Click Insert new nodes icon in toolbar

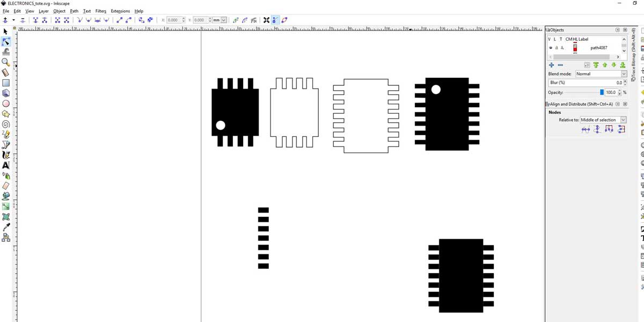(x=5, y=20)
